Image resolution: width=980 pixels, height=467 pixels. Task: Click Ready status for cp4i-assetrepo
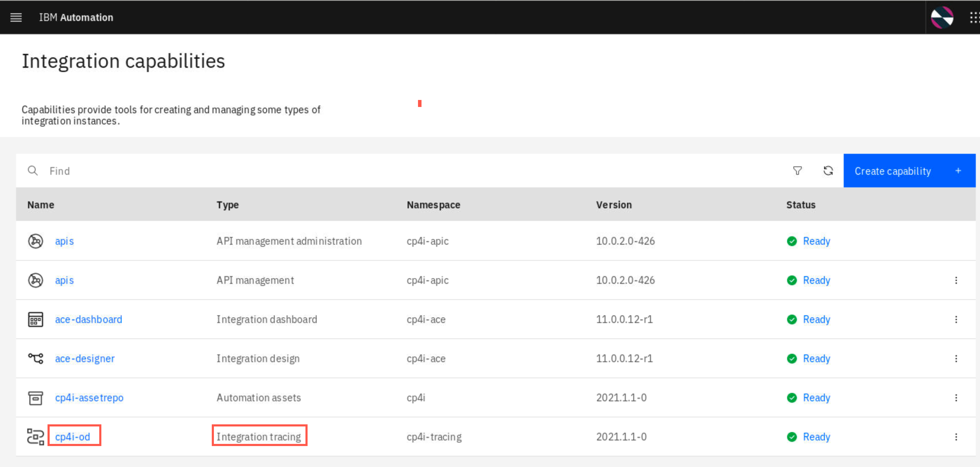[816, 398]
